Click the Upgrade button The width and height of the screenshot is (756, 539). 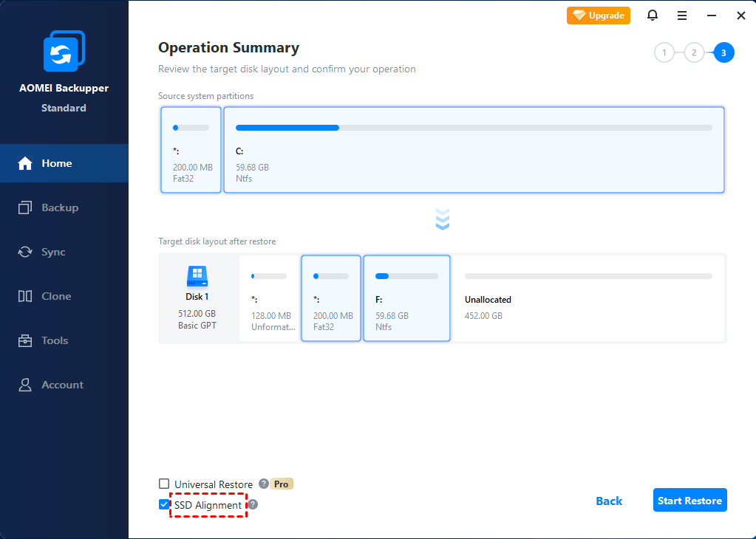[599, 16]
